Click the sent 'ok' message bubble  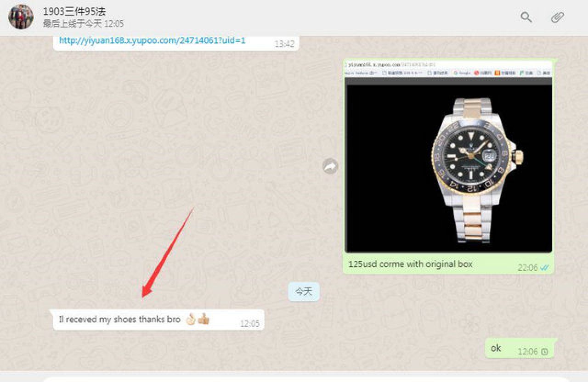(496, 348)
